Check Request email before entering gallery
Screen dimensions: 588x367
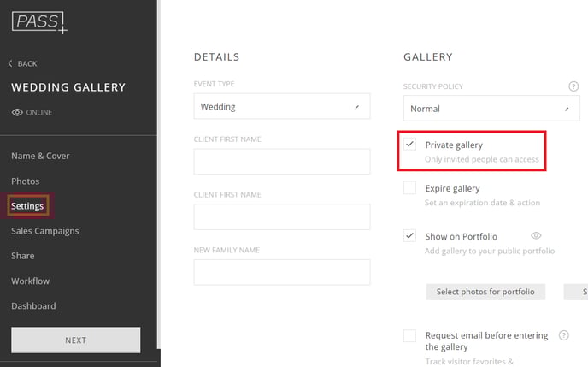409,335
